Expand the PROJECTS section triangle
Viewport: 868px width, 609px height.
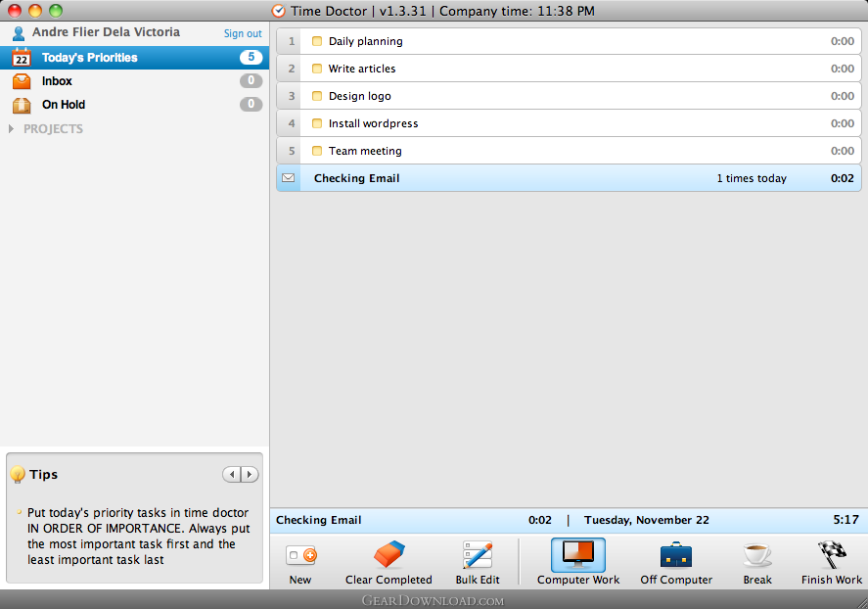11,128
